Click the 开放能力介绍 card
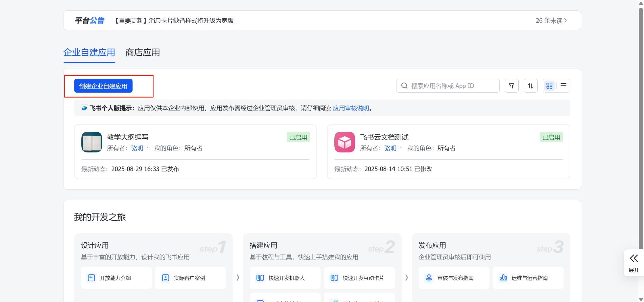Image resolution: width=644 pixels, height=302 pixels. tap(116, 278)
